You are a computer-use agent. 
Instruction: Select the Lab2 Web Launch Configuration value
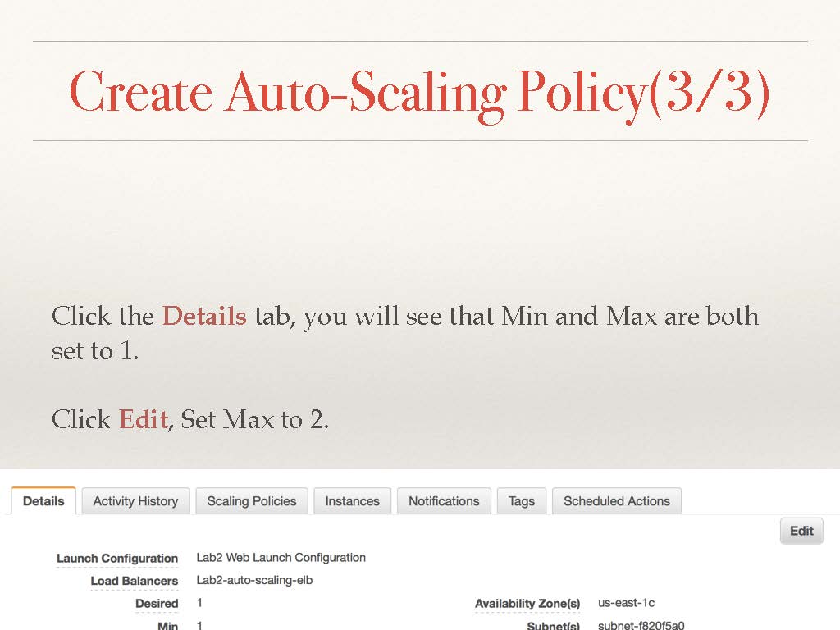pyautogui.click(x=281, y=558)
